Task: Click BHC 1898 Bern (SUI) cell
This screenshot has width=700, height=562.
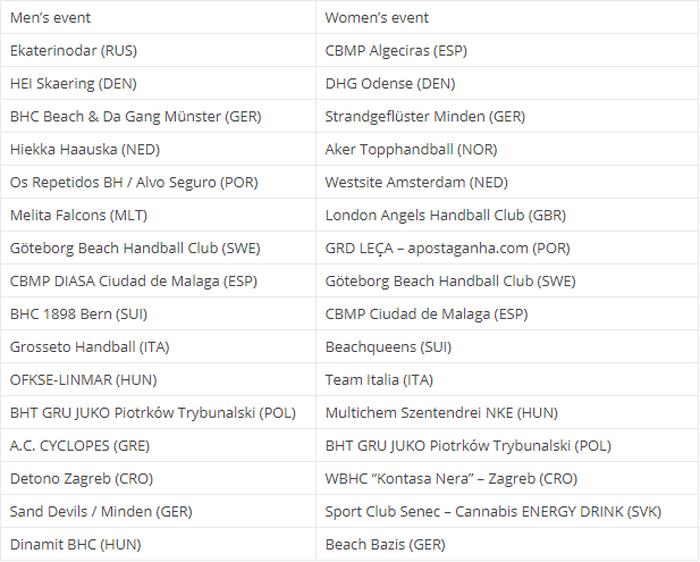Action: 78,314
